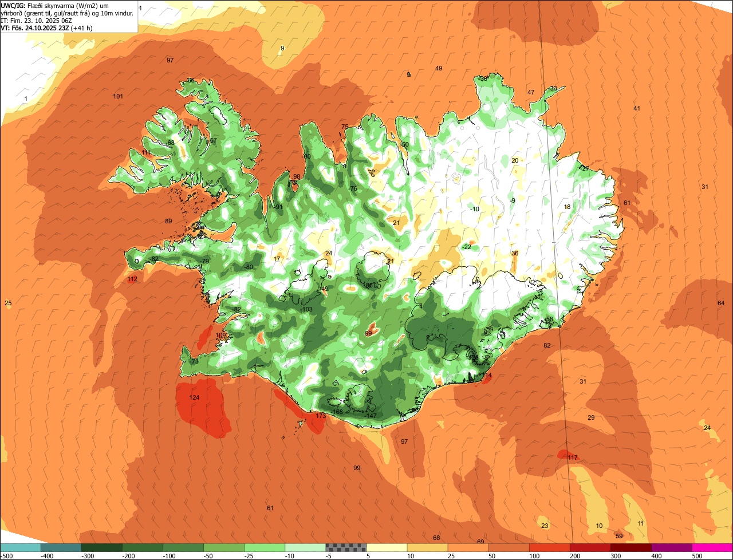Click the legend swatch between 100 and 200
Viewport: 733px width, 560px height.
pyautogui.click(x=549, y=547)
